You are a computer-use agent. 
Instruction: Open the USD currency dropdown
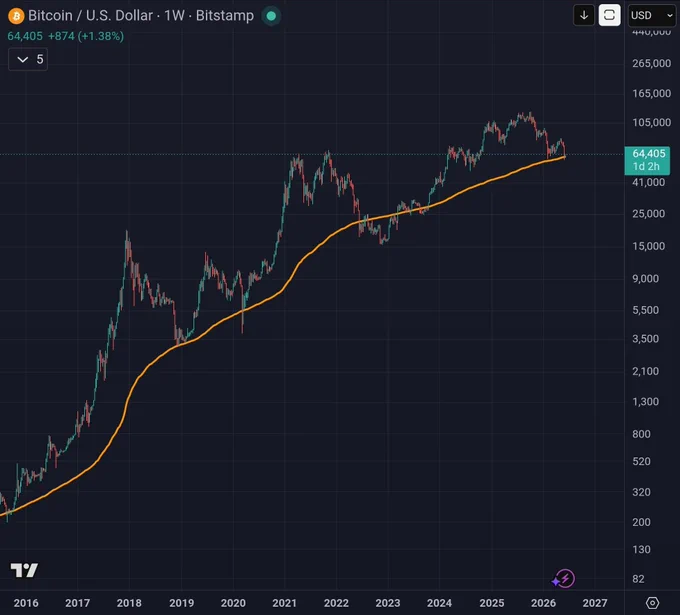click(653, 15)
